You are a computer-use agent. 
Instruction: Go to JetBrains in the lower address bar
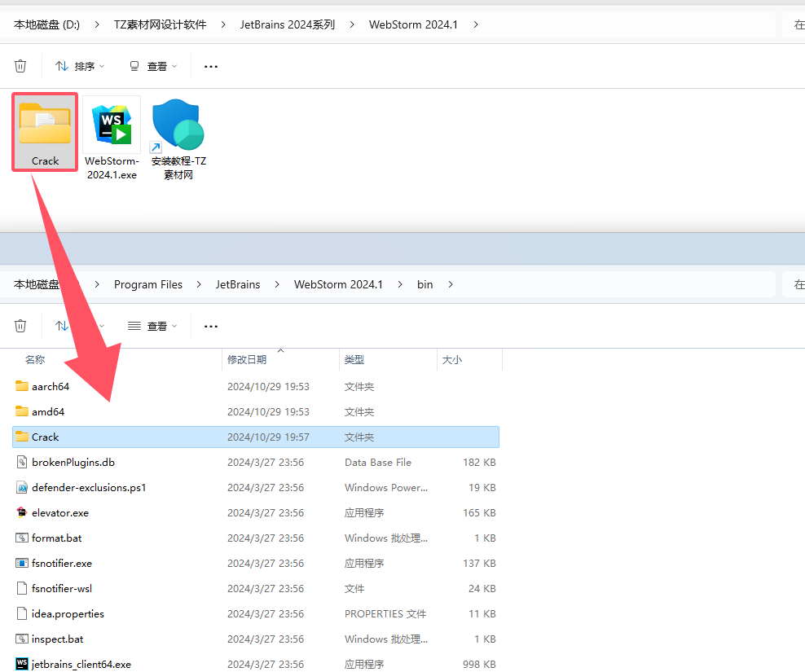238,284
